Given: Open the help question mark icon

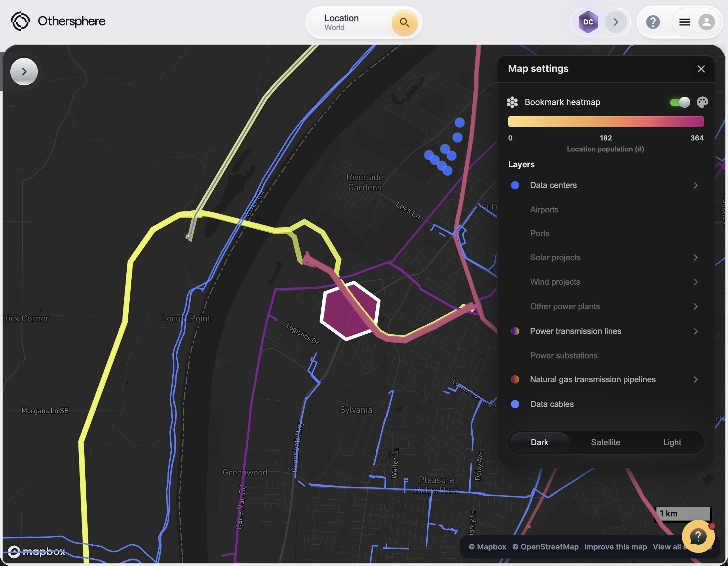Looking at the screenshot, I should click(653, 22).
